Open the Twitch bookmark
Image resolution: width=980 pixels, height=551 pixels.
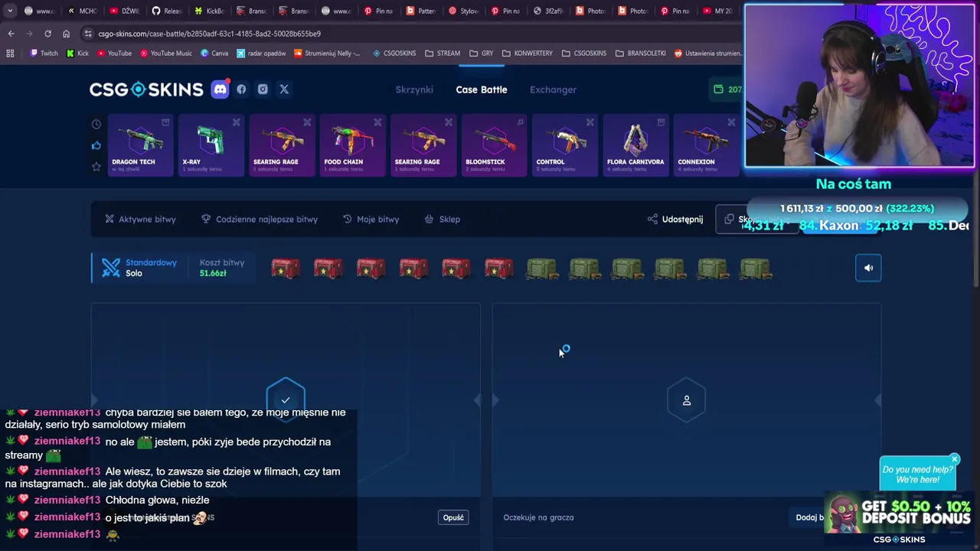(x=44, y=54)
